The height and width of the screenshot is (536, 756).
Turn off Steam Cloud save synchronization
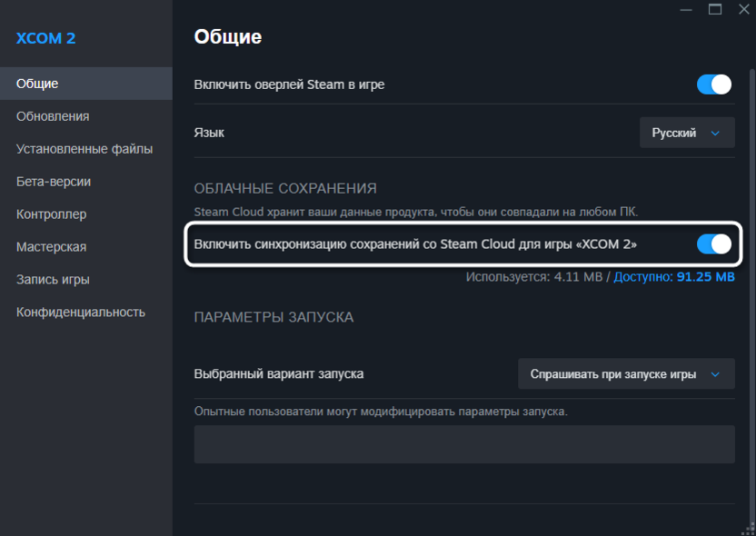click(x=714, y=244)
